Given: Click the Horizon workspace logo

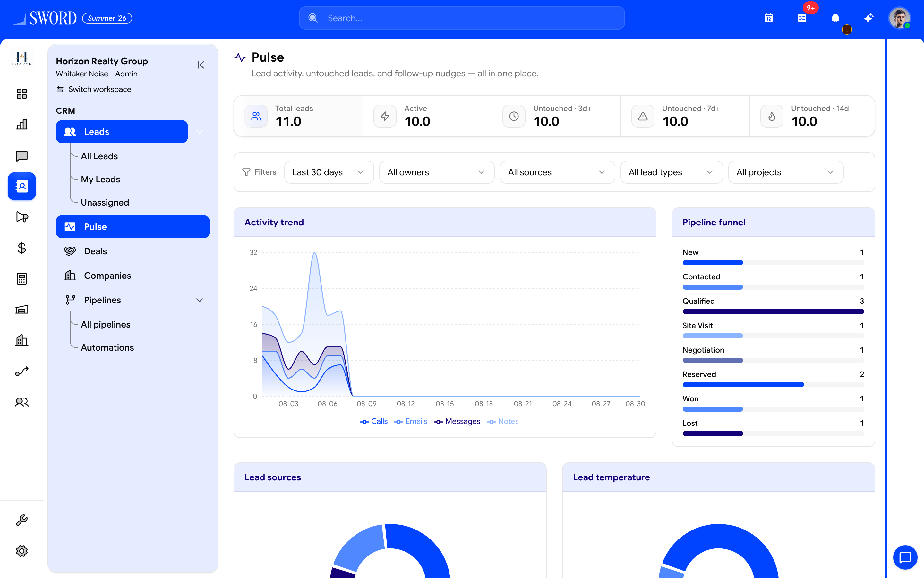Looking at the screenshot, I should [22, 59].
